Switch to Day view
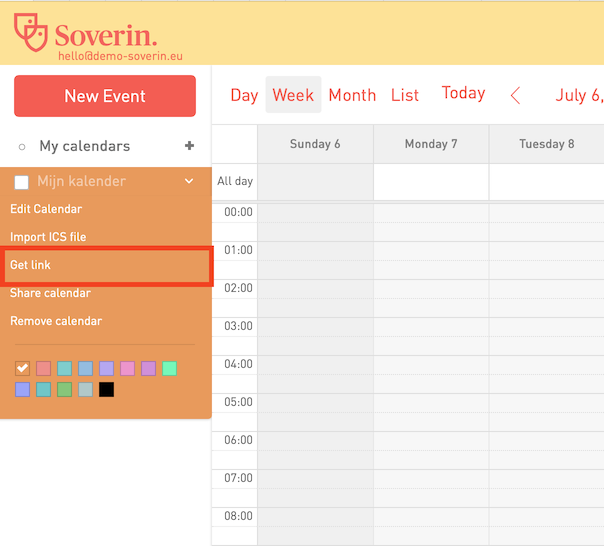The height and width of the screenshot is (546, 604). 244,95
